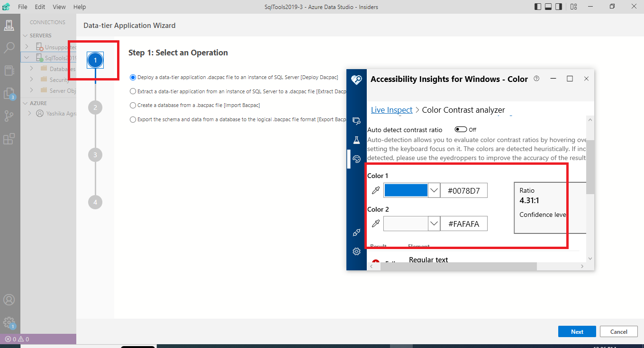Screen dimensions: 644x348
Task: Click the Next button in the wizard
Action: pos(577,331)
